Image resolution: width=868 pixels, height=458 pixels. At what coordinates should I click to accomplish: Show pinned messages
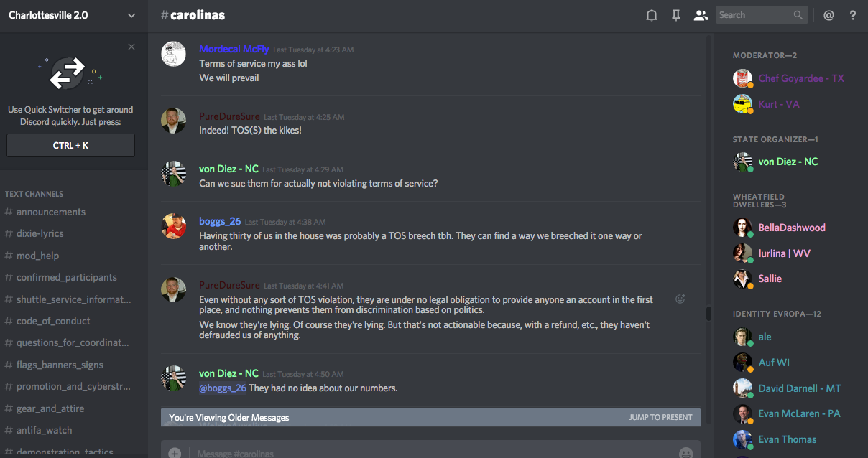point(676,15)
